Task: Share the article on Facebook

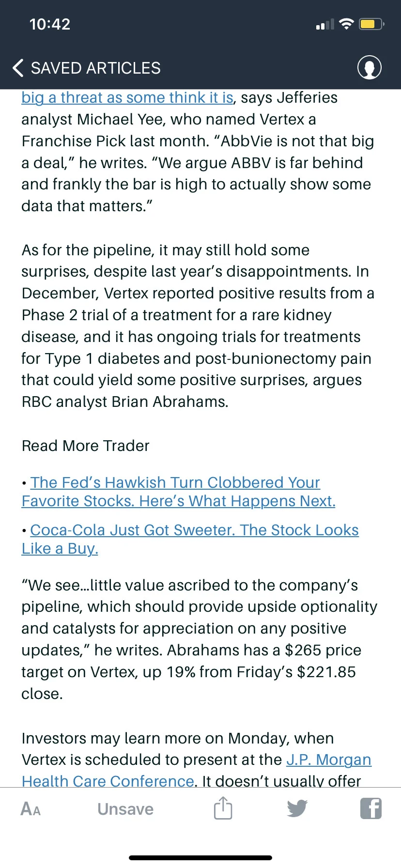Action: tap(371, 808)
